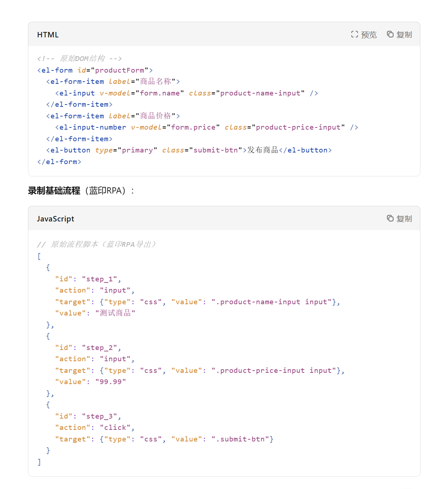Click the closing ] bracket of the script

(x=39, y=462)
